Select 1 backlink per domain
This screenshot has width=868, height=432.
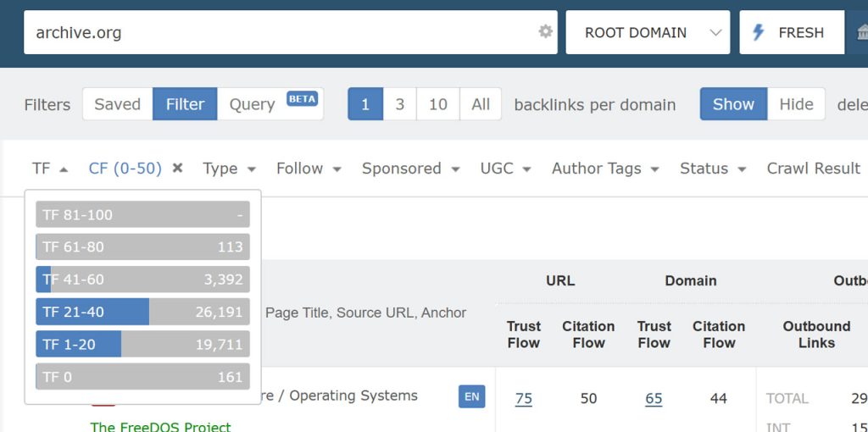[365, 104]
